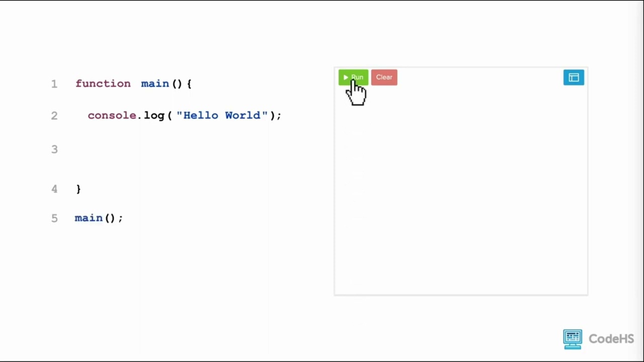Place cursor on empty line 3
The width and height of the screenshot is (644, 362).
[x=151, y=149]
